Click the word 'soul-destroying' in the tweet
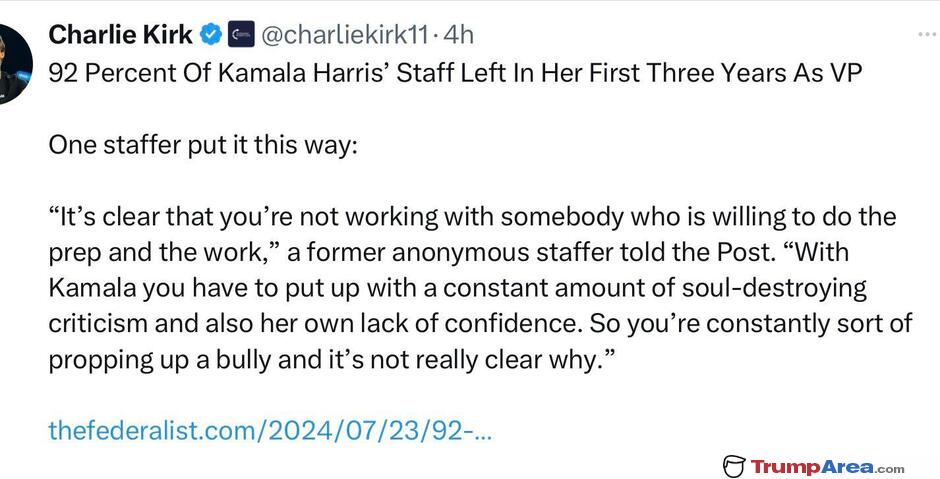Image resolution: width=940 pixels, height=479 pixels. (775, 288)
